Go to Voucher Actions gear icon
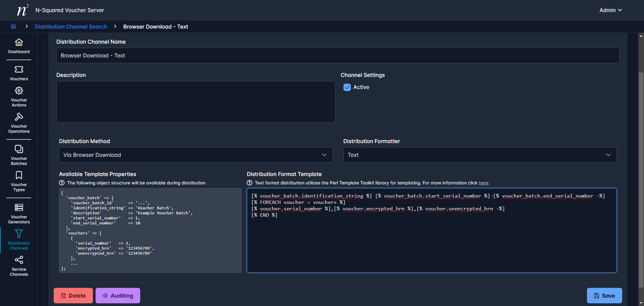The image size is (644, 306). pos(19,97)
